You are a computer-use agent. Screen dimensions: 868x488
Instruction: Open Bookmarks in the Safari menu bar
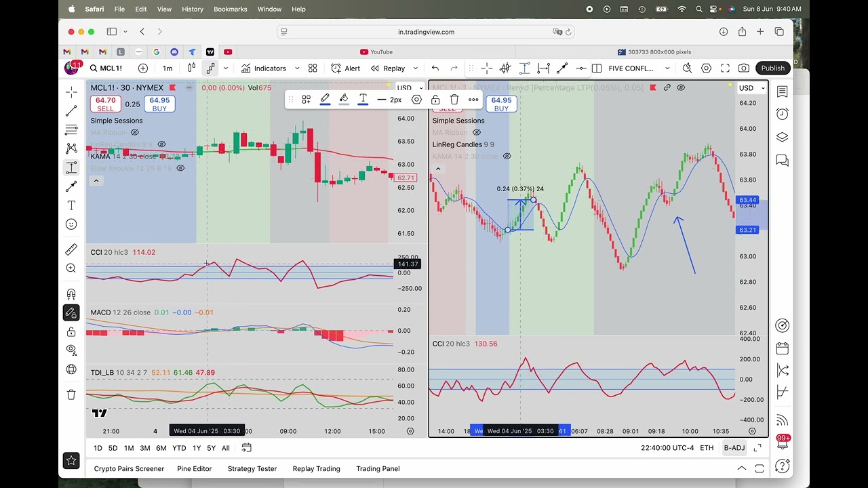tap(231, 9)
